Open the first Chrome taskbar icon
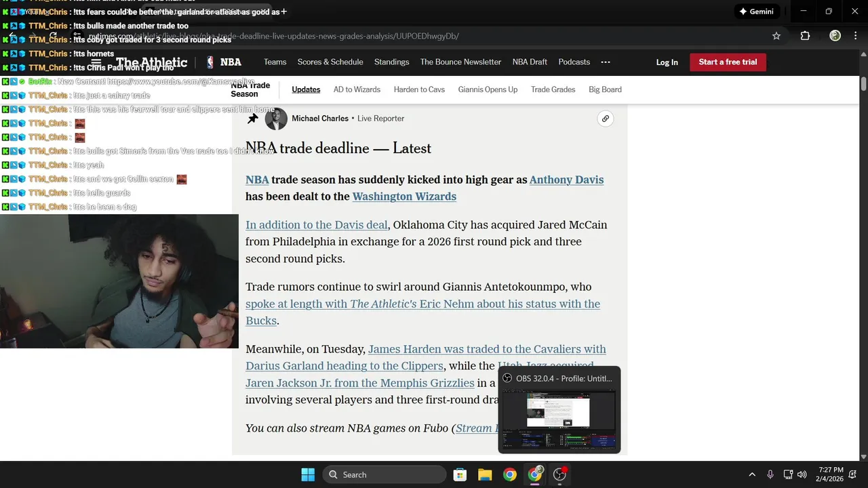 tap(510, 474)
